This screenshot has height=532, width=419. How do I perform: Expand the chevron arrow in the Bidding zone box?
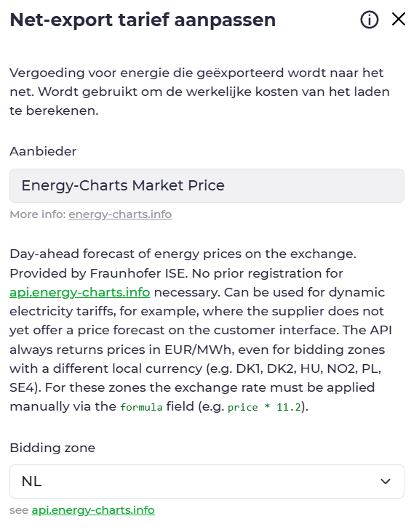[386, 481]
